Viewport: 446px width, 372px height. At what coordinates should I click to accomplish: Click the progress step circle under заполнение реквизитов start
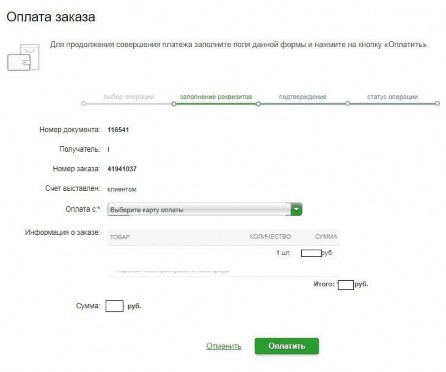pos(174,104)
